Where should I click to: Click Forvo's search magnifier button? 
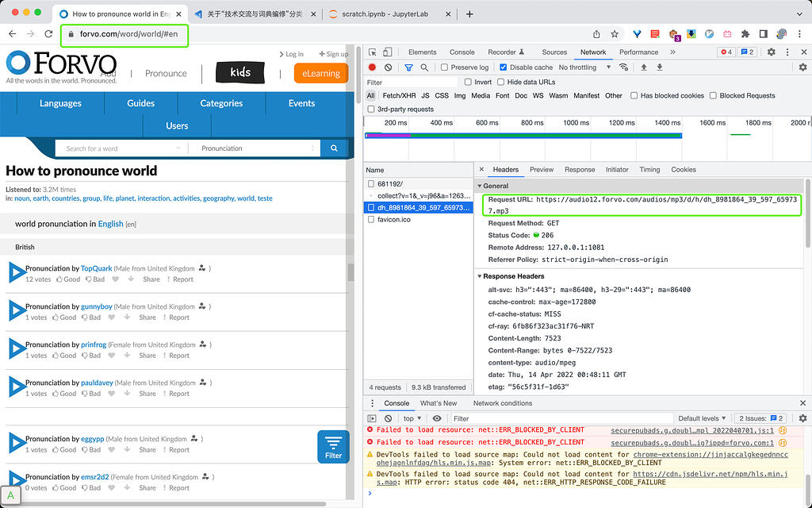click(x=333, y=148)
